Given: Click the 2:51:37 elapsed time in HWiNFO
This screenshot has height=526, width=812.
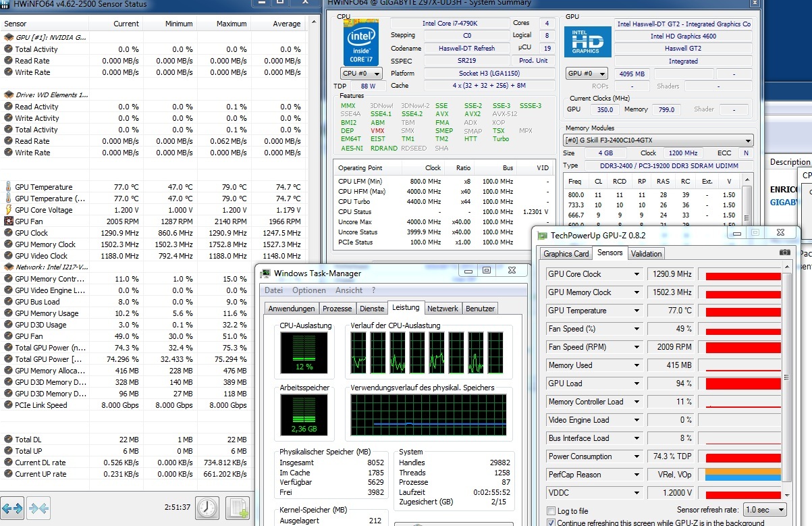Looking at the screenshot, I should 178,507.
